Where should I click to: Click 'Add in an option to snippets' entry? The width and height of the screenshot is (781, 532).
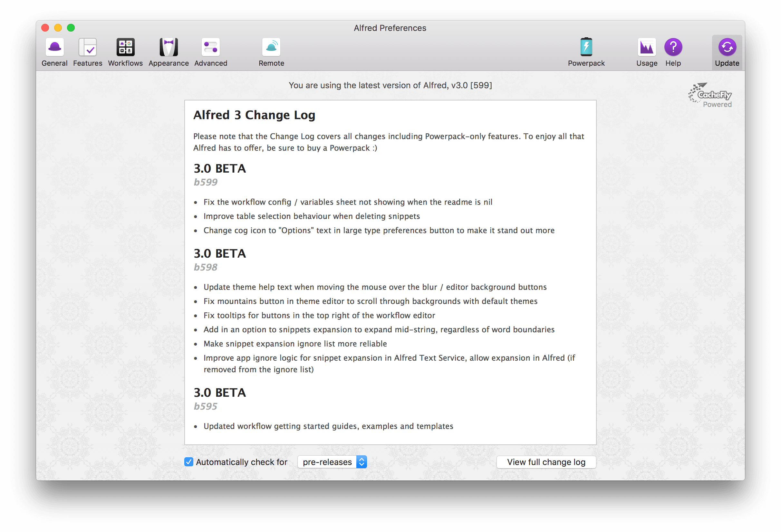pyautogui.click(x=379, y=329)
